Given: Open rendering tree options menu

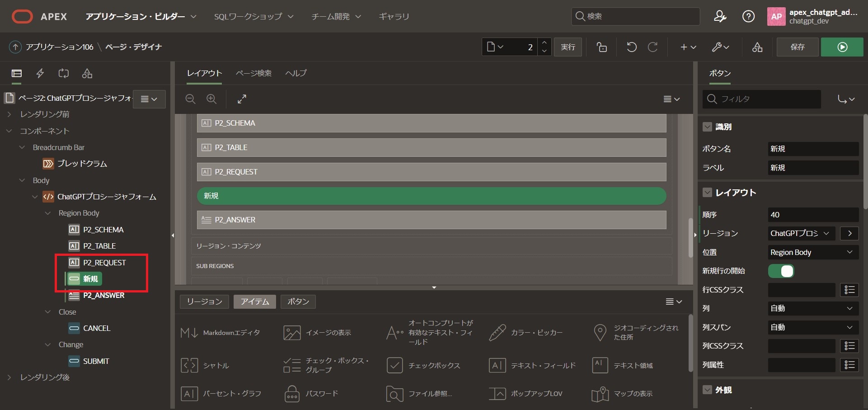Looking at the screenshot, I should 149,99.
